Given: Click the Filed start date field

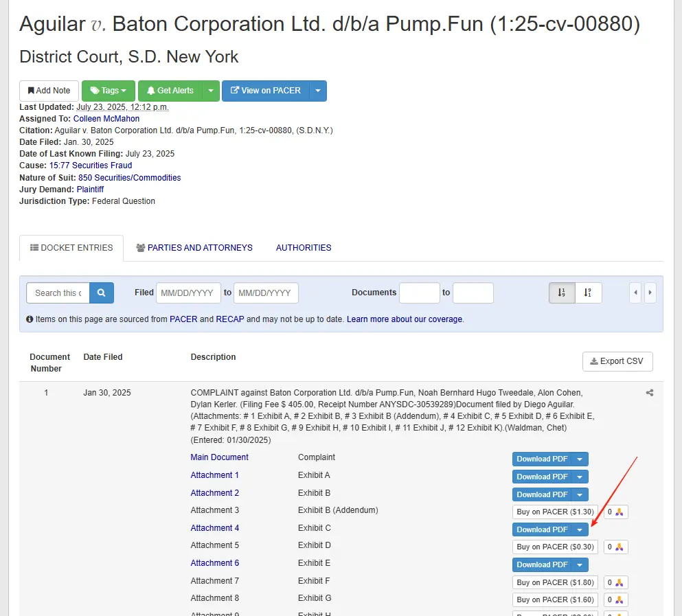Looking at the screenshot, I should (187, 293).
